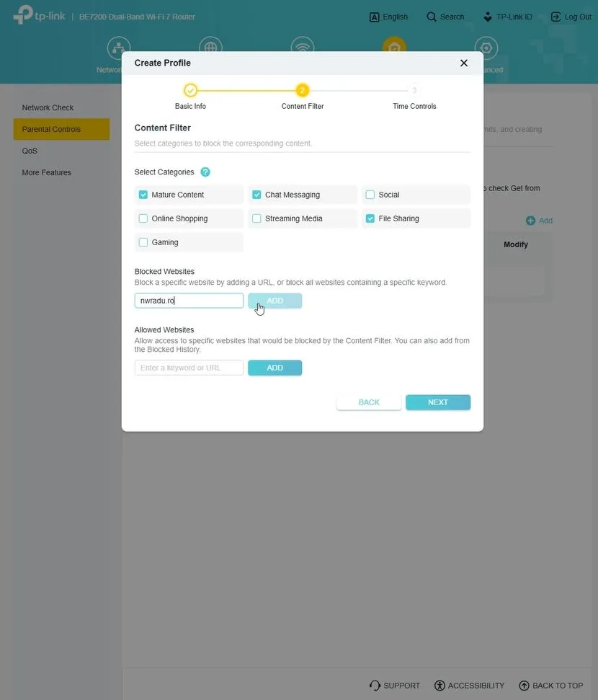Go to the Basic Info step circle
The width and height of the screenshot is (598, 700).
coord(190,90)
